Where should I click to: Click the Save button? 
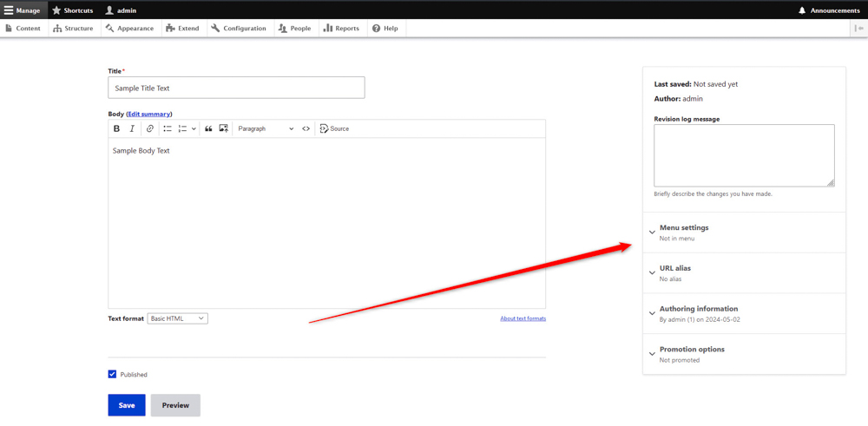(127, 405)
